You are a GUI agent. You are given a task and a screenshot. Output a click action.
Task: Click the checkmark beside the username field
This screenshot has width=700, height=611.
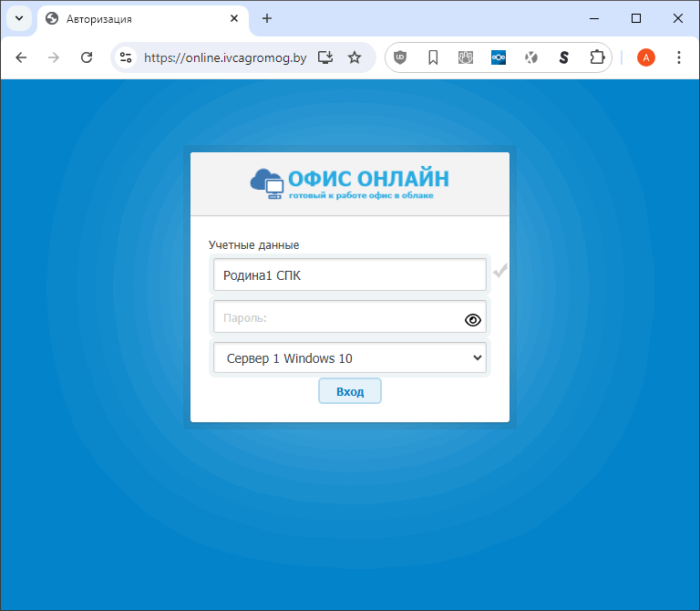[x=500, y=272]
